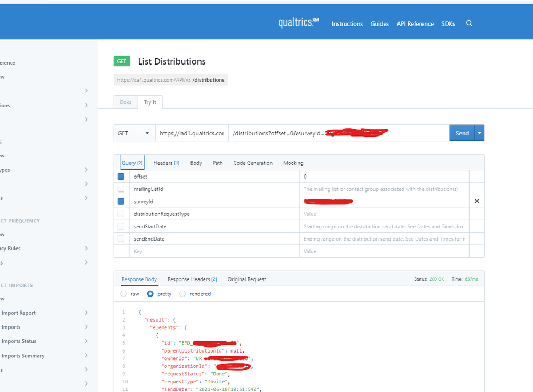Click the distributionRequestType Value field
This screenshot has height=392, width=533.
384,214
